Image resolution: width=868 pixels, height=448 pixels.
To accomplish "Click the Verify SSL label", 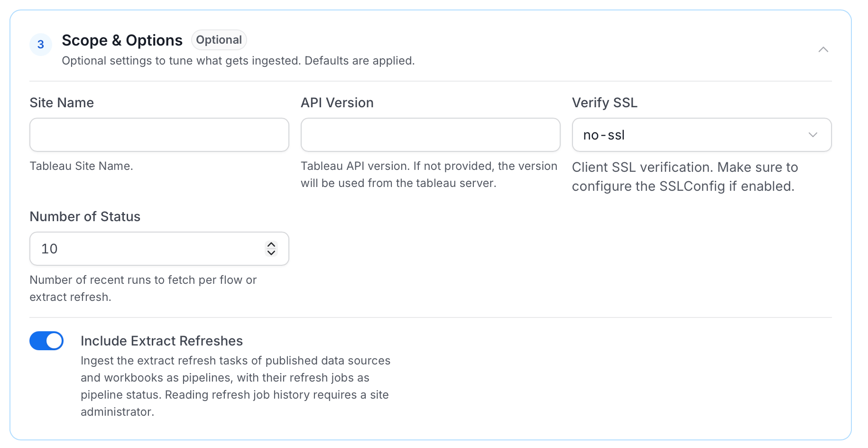I will [605, 103].
